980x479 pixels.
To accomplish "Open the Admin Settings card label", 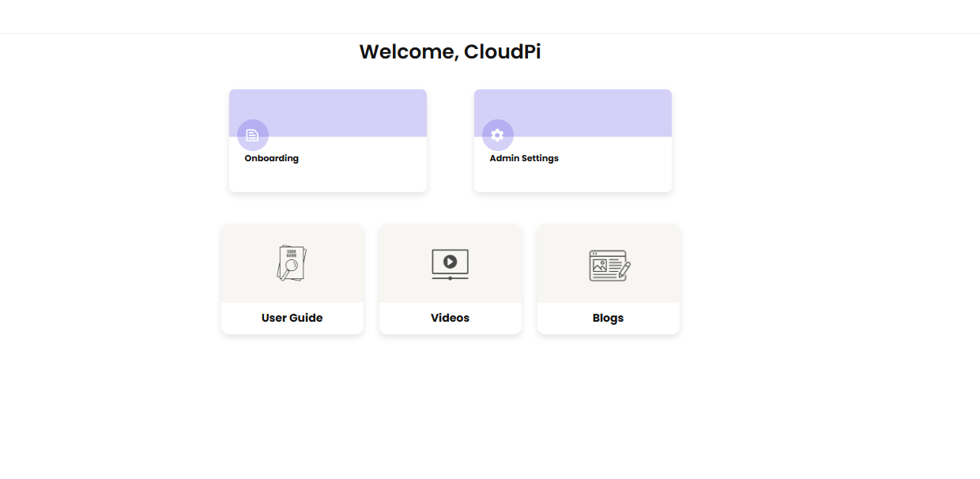I will coord(524,158).
